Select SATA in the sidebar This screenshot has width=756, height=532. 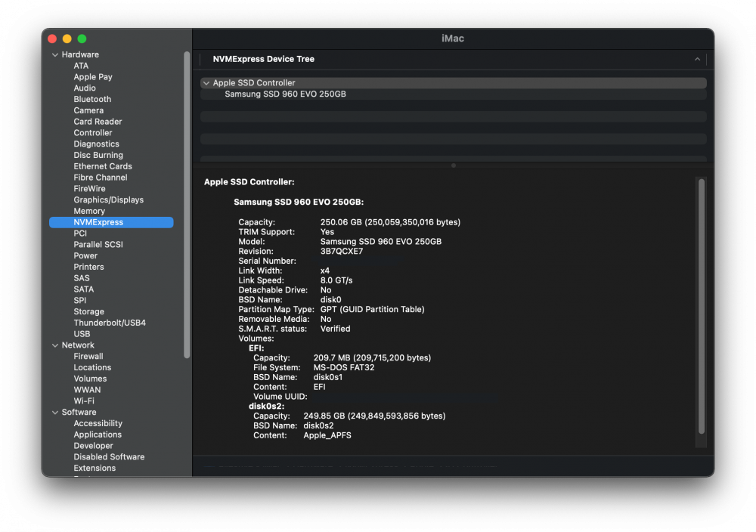tap(83, 289)
